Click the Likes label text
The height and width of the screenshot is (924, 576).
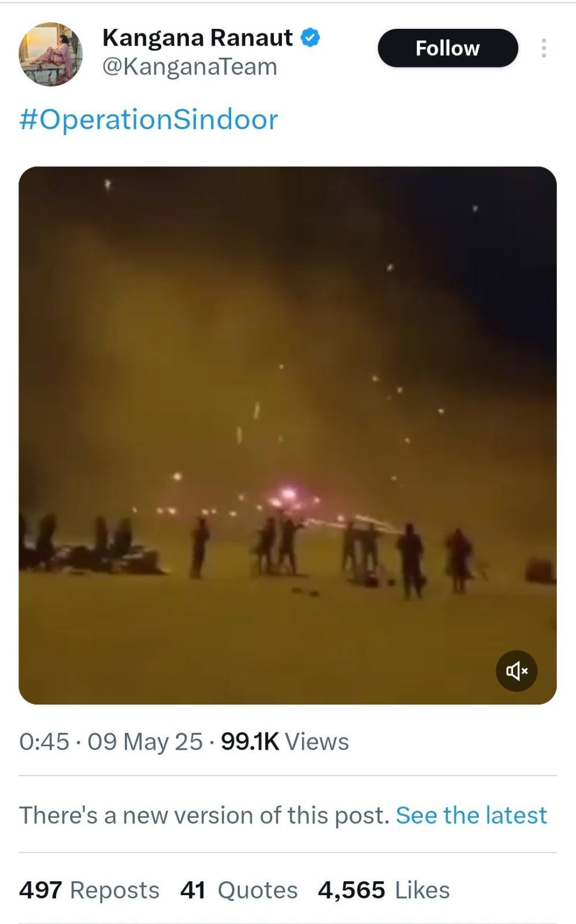click(422, 890)
